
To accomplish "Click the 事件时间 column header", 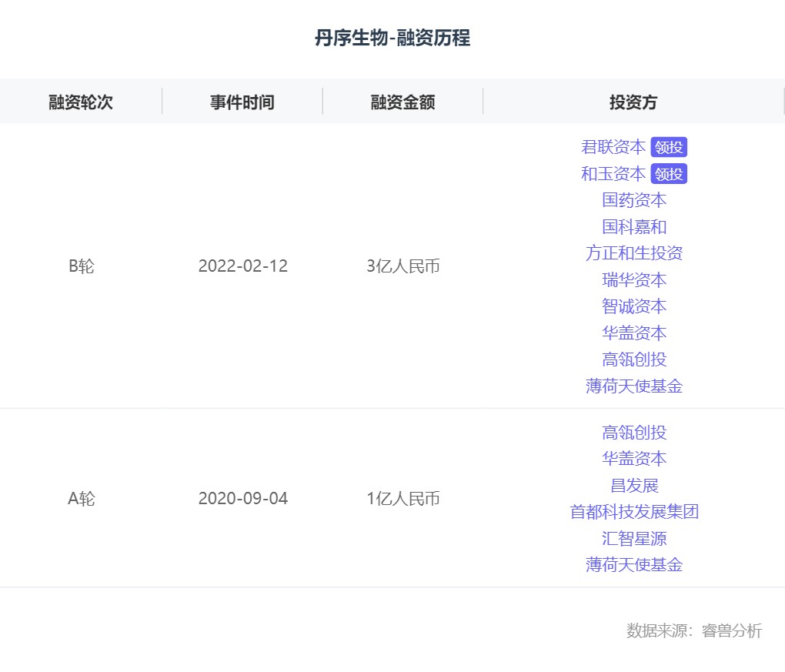I will 242,102.
